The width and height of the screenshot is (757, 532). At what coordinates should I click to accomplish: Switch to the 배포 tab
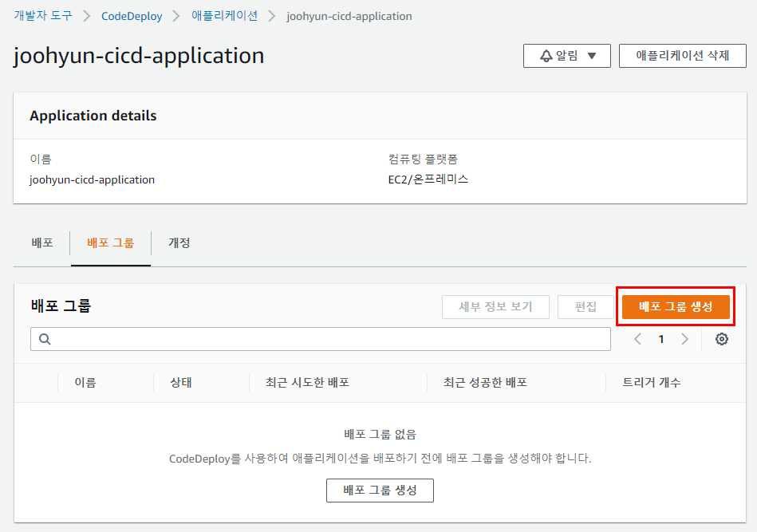pos(42,242)
